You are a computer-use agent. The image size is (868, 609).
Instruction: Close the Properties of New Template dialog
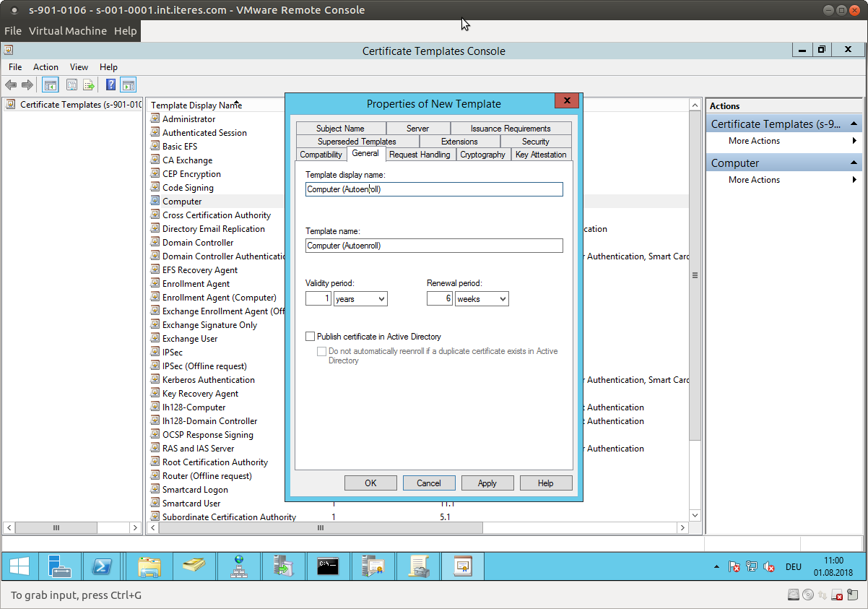pos(567,100)
